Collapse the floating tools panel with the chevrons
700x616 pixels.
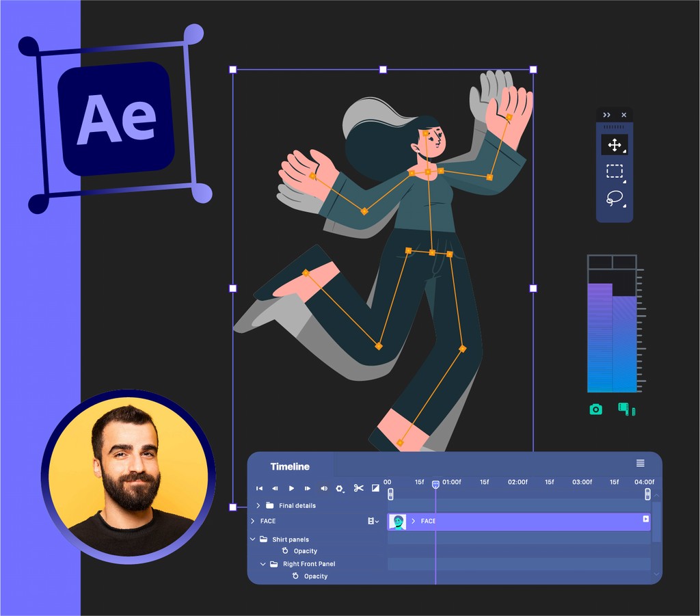point(606,115)
